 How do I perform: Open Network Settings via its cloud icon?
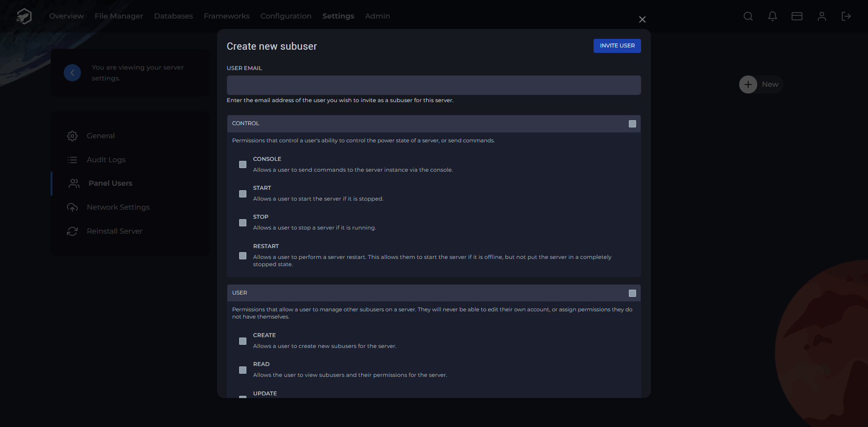pyautogui.click(x=73, y=207)
